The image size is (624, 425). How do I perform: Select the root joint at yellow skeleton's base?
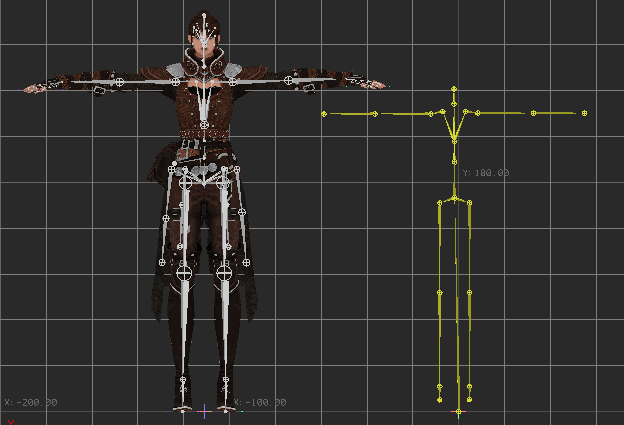coord(458,411)
